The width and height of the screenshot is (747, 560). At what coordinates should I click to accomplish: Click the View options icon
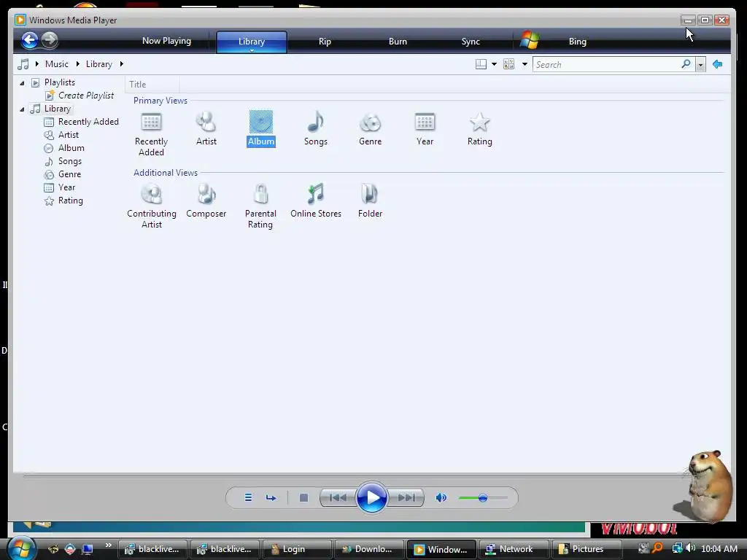(x=508, y=64)
